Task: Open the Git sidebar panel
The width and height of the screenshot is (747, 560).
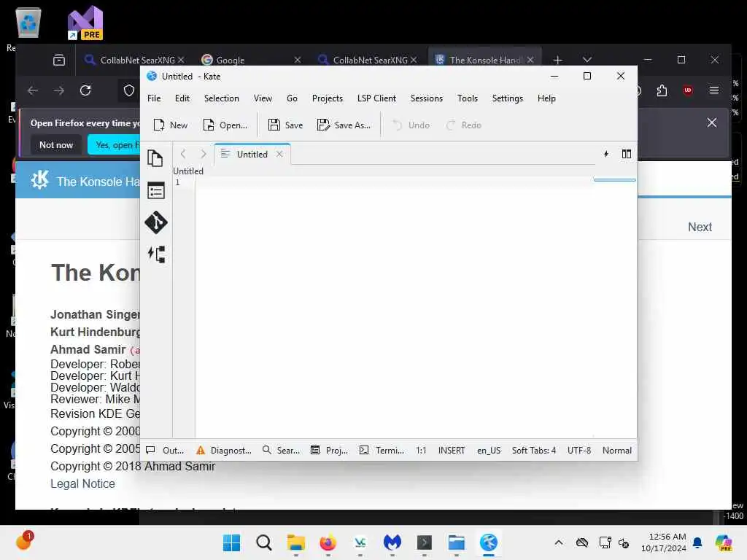Action: click(x=155, y=222)
